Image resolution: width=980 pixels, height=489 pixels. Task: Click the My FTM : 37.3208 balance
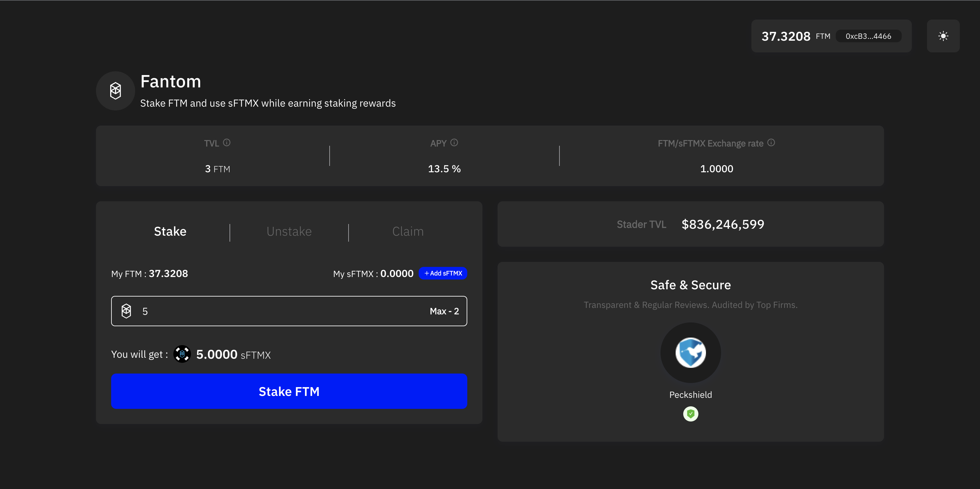click(x=150, y=274)
